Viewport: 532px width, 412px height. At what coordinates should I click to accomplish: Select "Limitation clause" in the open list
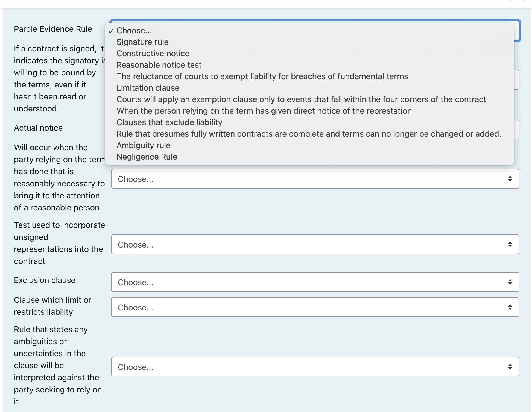pyautogui.click(x=148, y=88)
